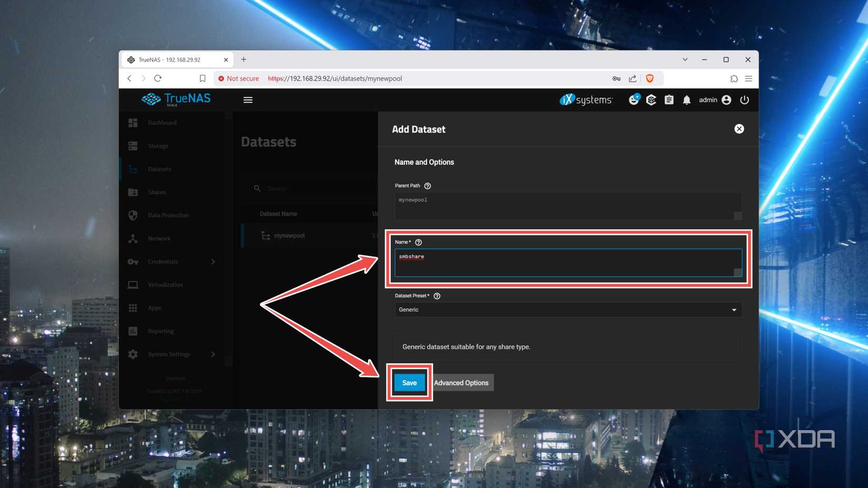Click the System Settings gear icon

coord(133,354)
